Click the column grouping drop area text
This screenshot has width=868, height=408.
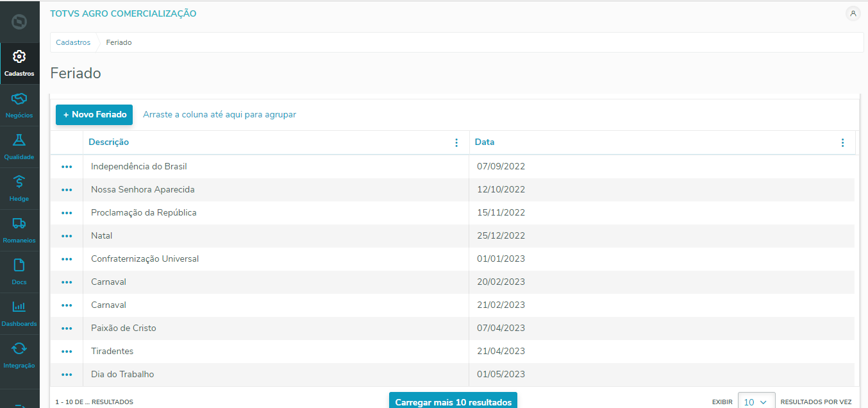pyautogui.click(x=219, y=115)
